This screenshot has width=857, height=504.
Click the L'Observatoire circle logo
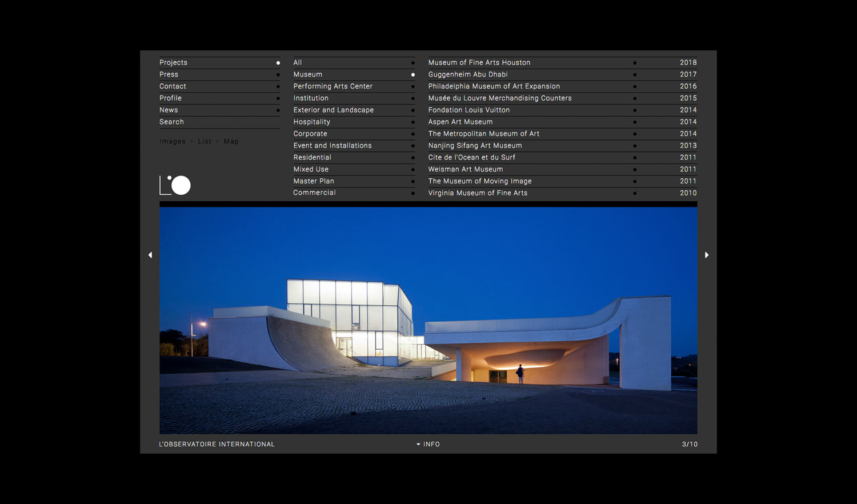[175, 185]
